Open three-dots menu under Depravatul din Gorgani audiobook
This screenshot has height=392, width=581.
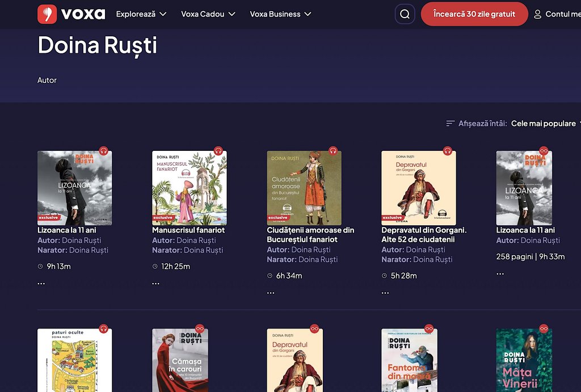[x=385, y=293]
